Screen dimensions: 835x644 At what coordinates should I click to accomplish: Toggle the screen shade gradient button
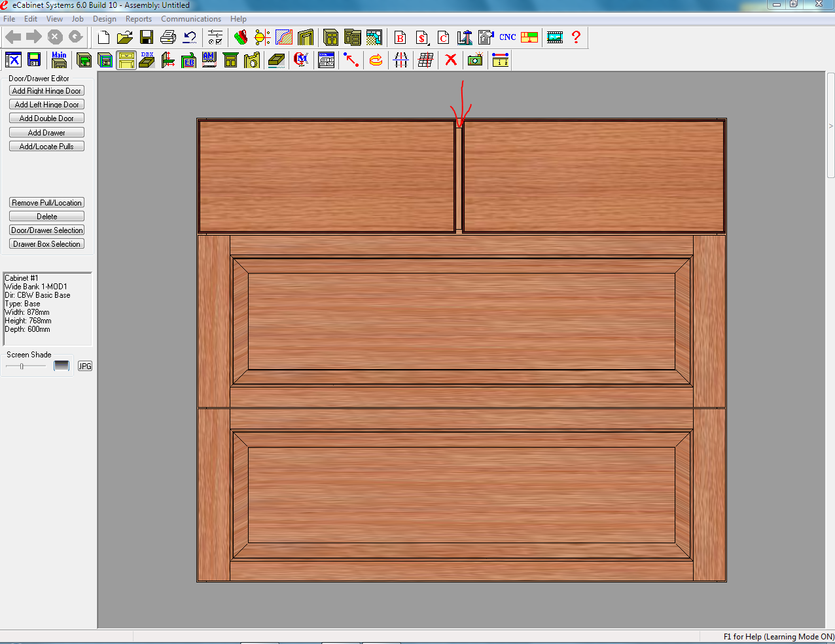(62, 366)
